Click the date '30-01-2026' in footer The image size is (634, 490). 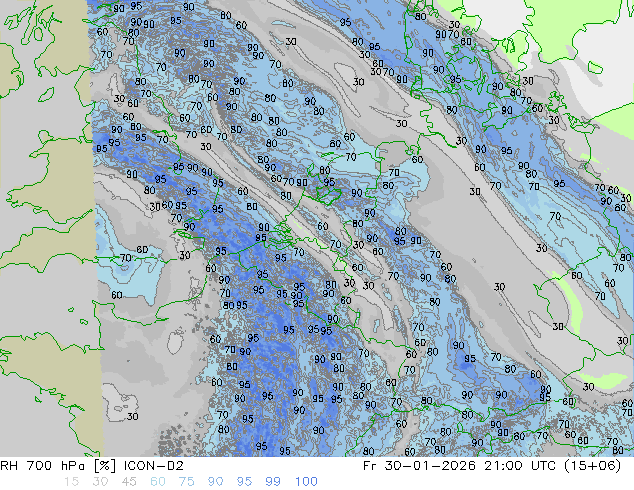[430, 466]
